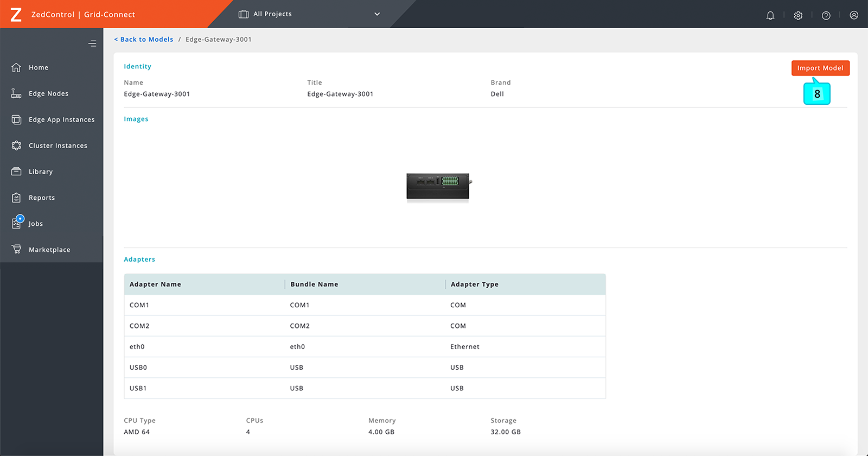Open Edge App Instances menu item
This screenshot has width=868, height=456.
pyautogui.click(x=61, y=119)
